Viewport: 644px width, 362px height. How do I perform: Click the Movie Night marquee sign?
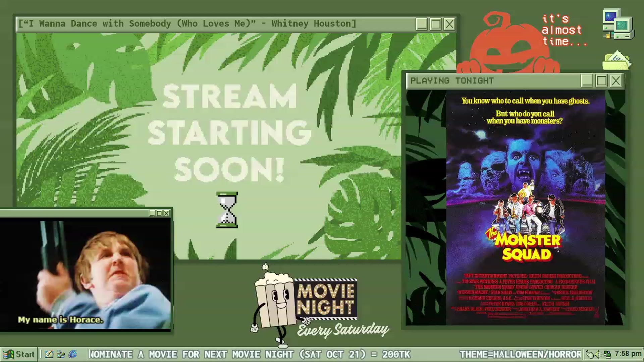click(x=325, y=299)
